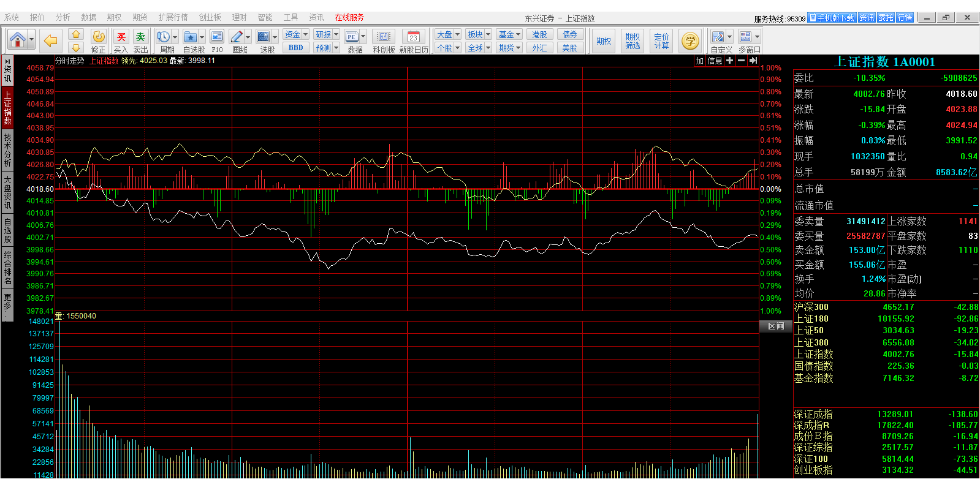Switch to 技术分析 sidebar tab
This screenshot has height=490, width=980.
point(7,150)
